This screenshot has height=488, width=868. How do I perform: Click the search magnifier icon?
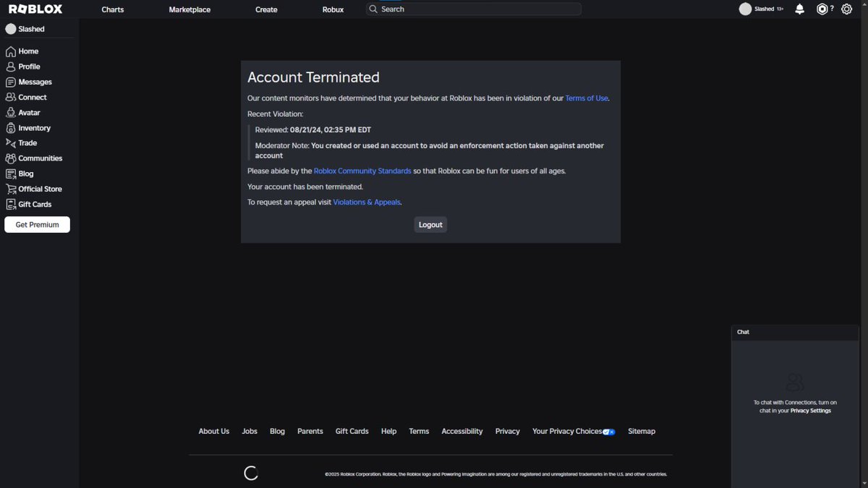point(373,9)
